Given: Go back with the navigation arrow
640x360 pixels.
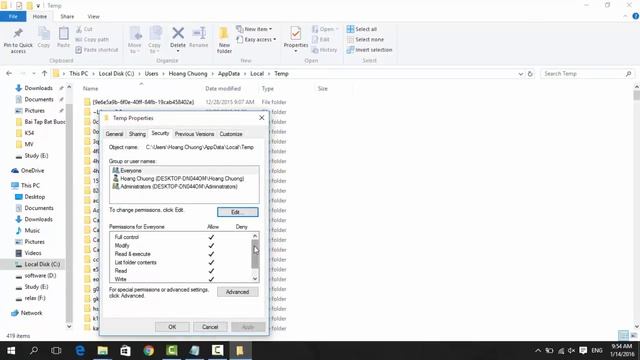Looking at the screenshot, I should 9,73.
